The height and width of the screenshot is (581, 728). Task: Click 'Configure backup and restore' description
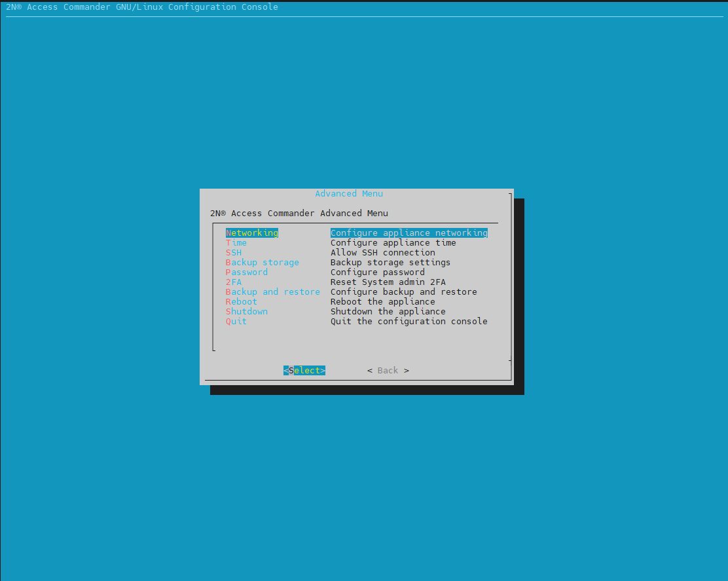[403, 291]
